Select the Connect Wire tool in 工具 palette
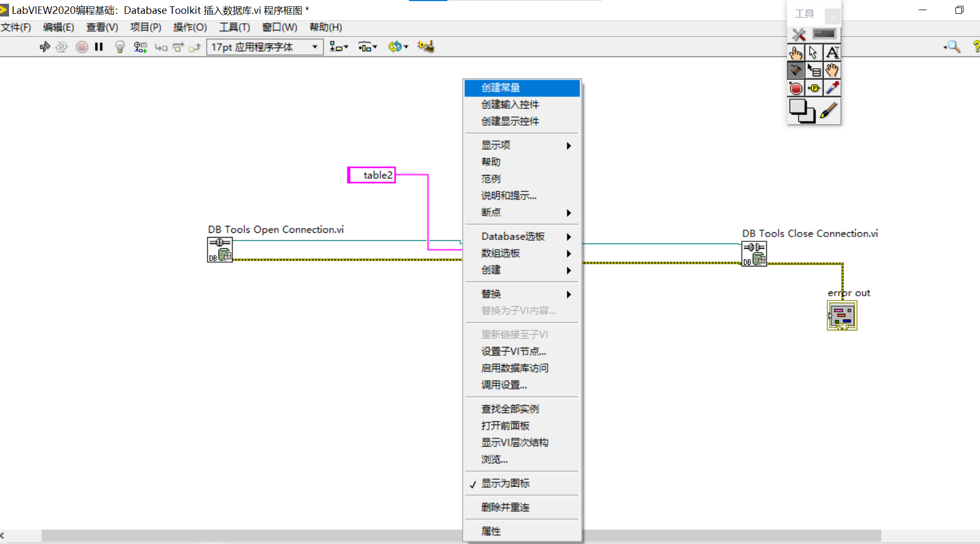This screenshot has height=544, width=980. 796,70
